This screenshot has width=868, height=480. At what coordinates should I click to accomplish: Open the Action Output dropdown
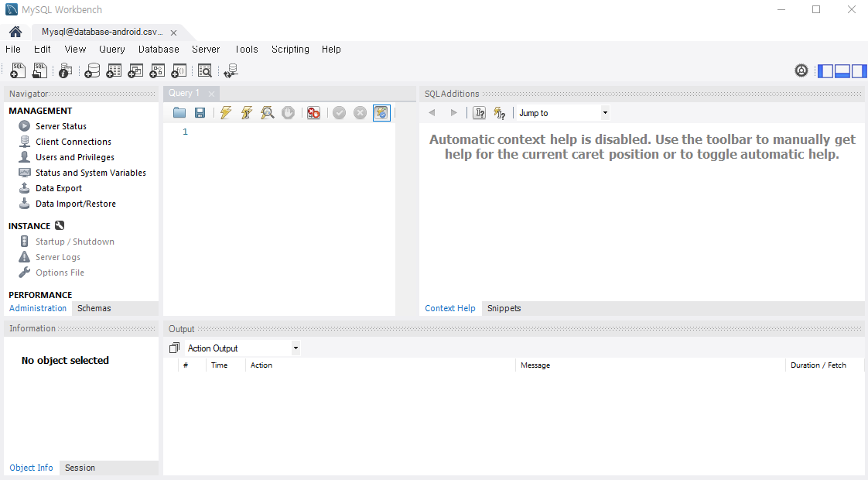tap(242, 348)
